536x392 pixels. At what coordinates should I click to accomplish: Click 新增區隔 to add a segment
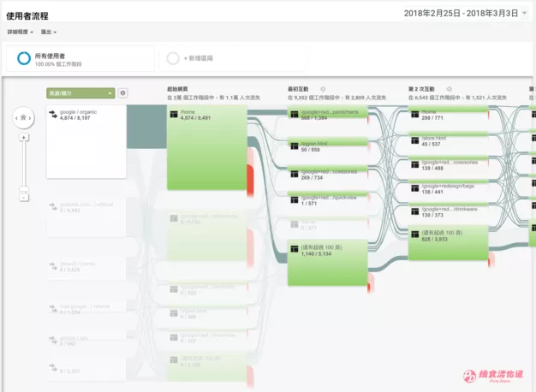(199, 58)
